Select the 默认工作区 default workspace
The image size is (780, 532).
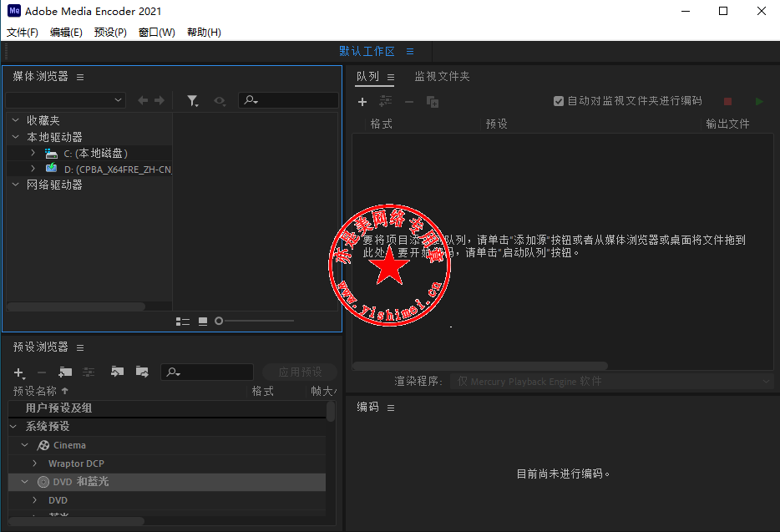point(367,51)
